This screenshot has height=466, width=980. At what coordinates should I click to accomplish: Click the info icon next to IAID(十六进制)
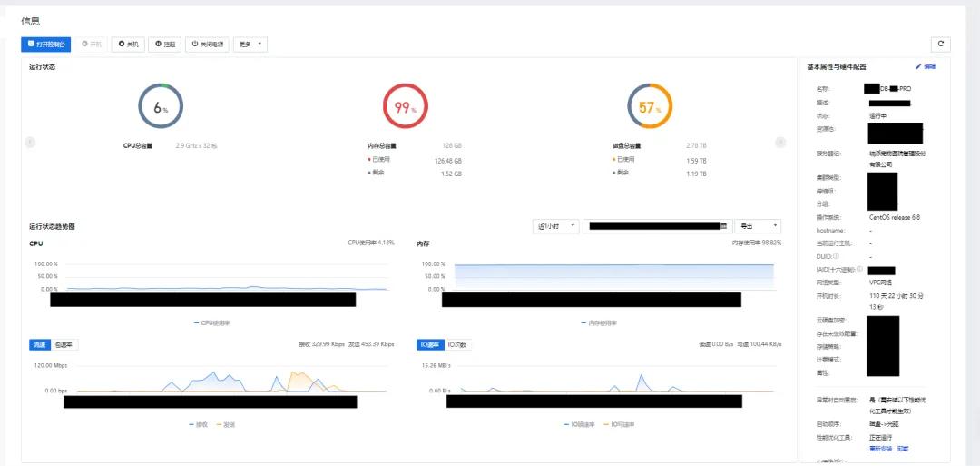859,270
